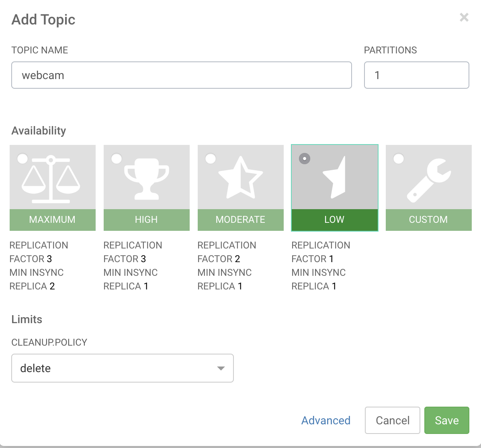
Task: Expand dropdown using the arrow next to delete
Action: [221, 369]
